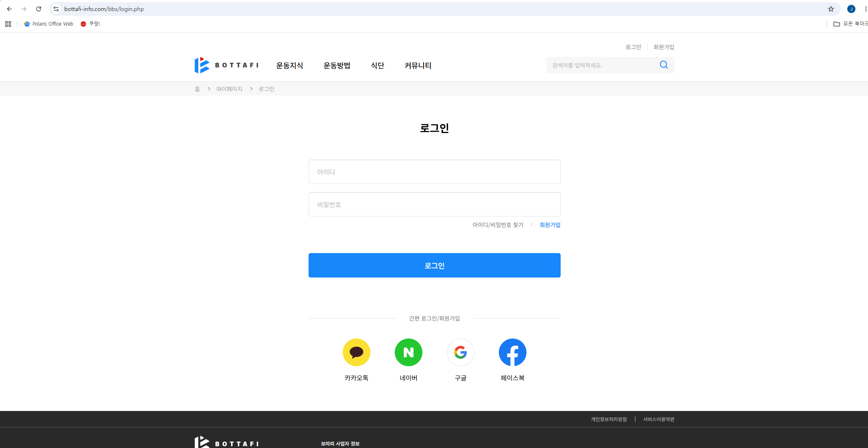Go to 마이페이지 in breadcrumb
This screenshot has width=868, height=448.
point(229,89)
